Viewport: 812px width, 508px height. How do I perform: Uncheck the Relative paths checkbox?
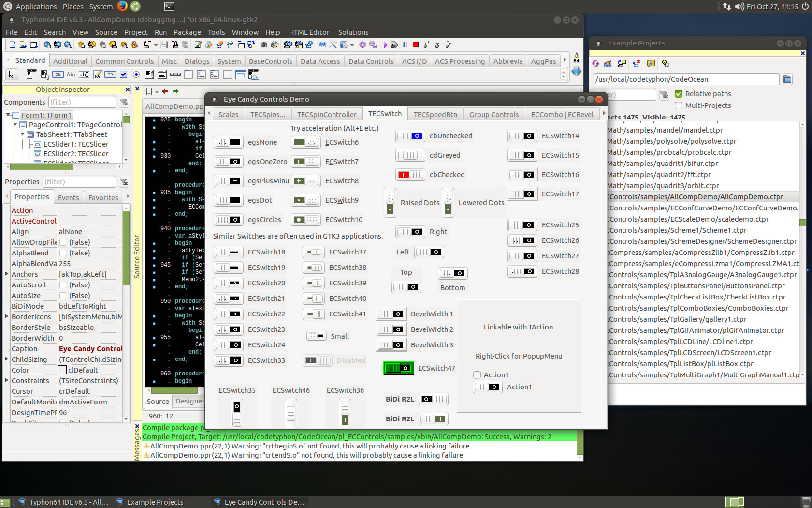[x=679, y=94]
